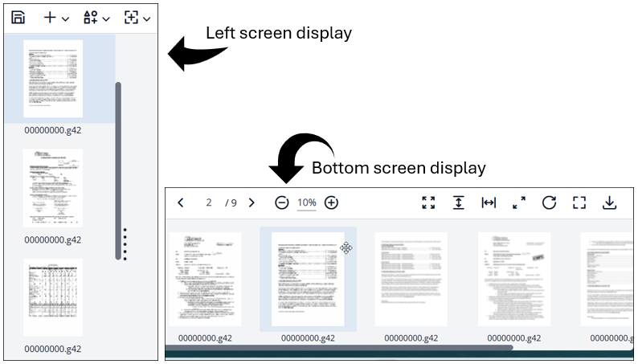The image size is (638, 364).
Task: Select the second thumbnail in left panel
Action: pos(53,188)
